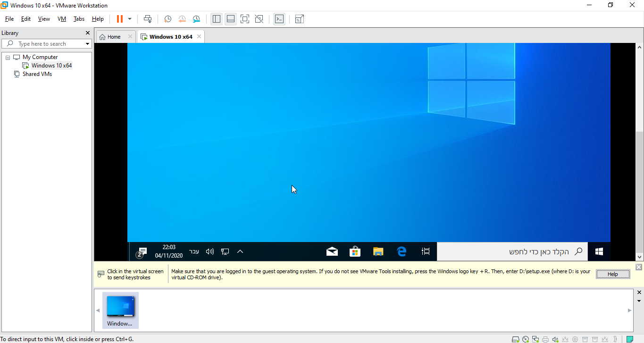The height and width of the screenshot is (343, 644).
Task: Close the Home tab
Action: tap(130, 37)
